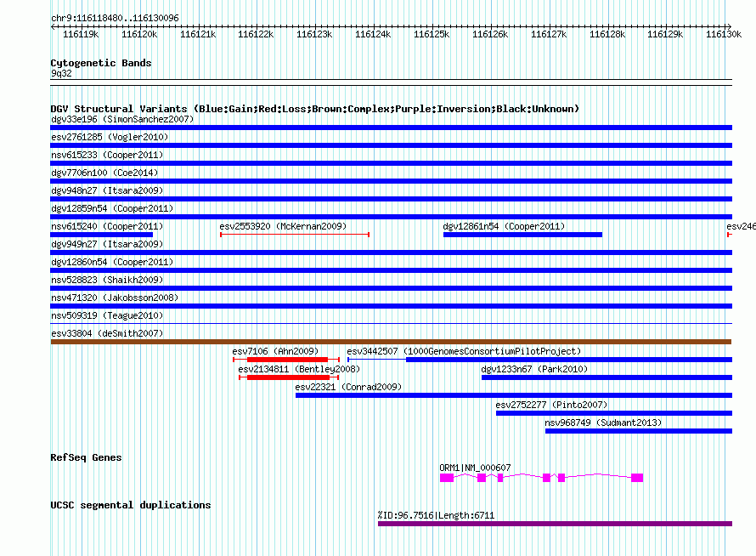Select the blue esv22321 gain bar
Screen dimensions: 756x556
tap(514, 395)
